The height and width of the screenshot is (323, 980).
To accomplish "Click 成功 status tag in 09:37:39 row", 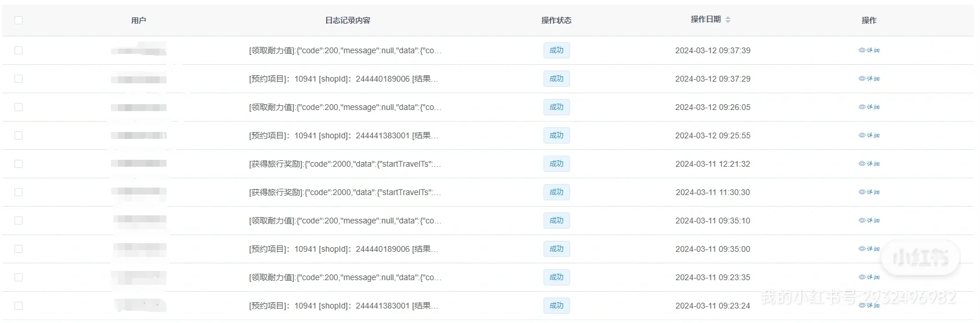I will pyautogui.click(x=556, y=50).
